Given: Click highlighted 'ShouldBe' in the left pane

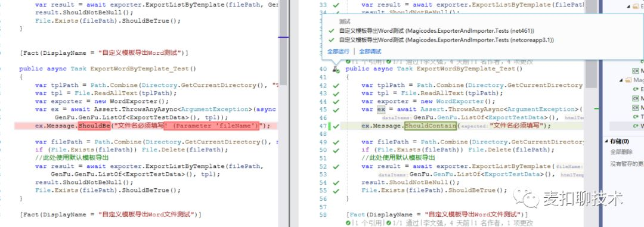Looking at the screenshot, I should click(x=94, y=126).
